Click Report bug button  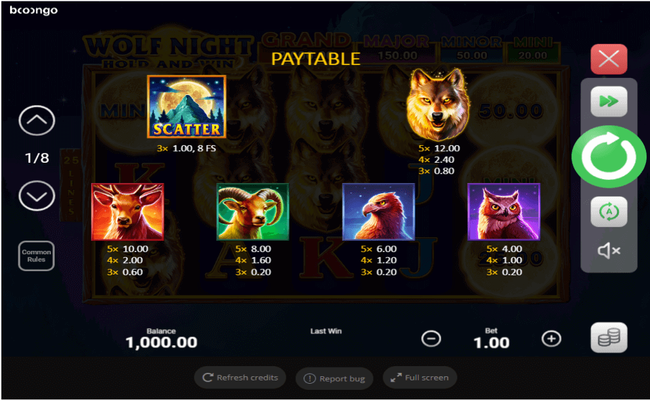pos(334,378)
